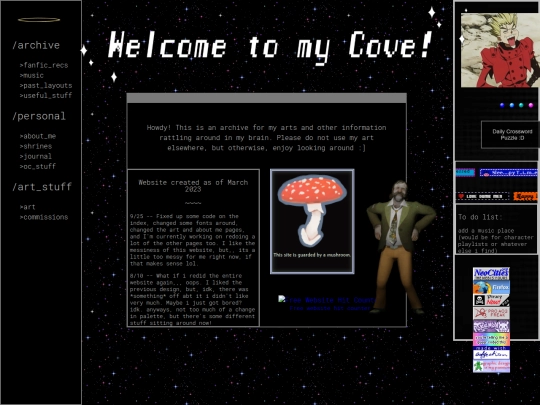Click the 'To do list:' heading
Screen dimensions: 540x405
click(x=480, y=217)
